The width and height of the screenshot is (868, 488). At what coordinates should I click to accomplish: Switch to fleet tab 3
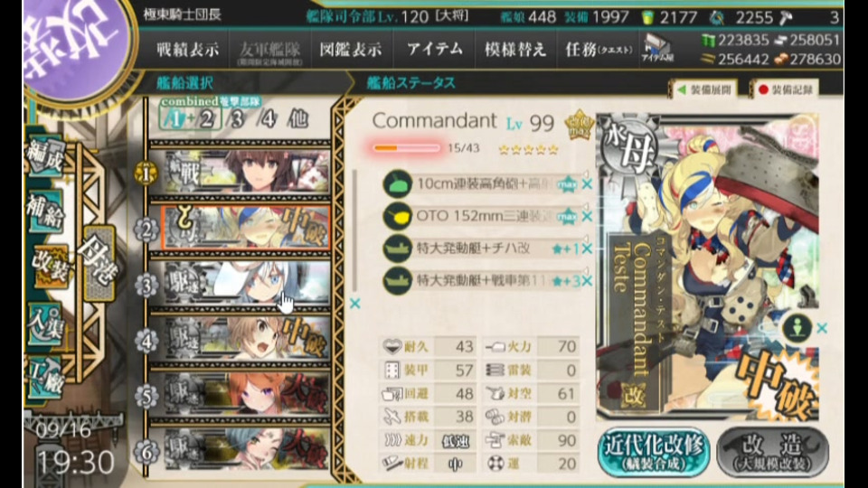point(238,119)
